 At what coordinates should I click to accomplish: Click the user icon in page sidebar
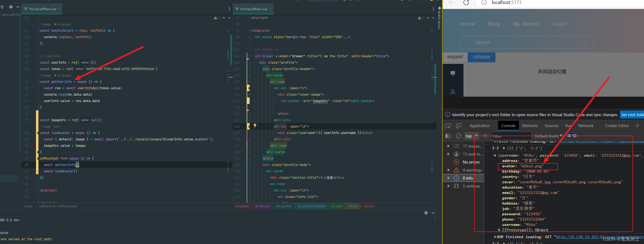453,92
